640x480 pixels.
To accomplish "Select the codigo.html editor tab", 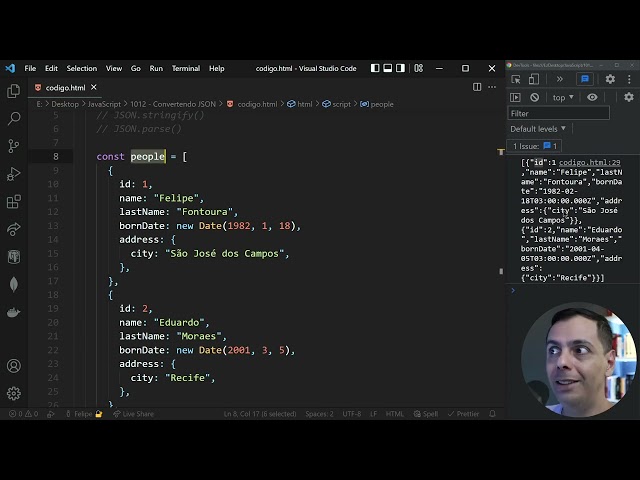I will [65, 88].
